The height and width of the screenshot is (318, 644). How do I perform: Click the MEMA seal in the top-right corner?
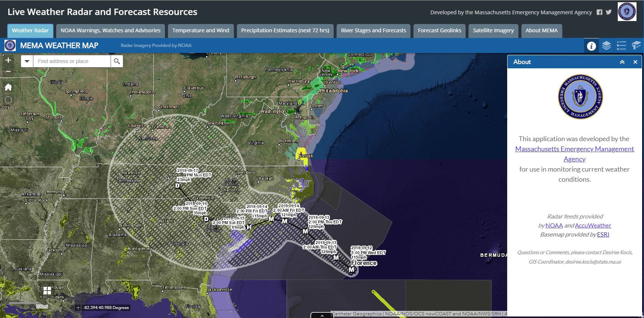click(627, 12)
